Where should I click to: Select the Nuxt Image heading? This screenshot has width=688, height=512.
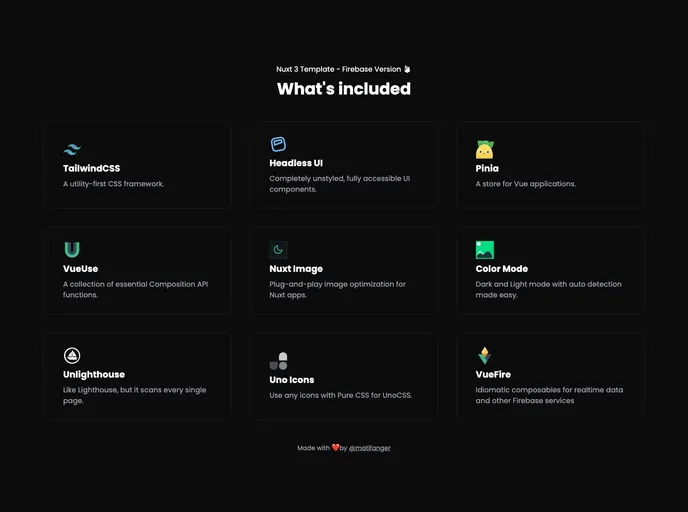(x=296, y=269)
